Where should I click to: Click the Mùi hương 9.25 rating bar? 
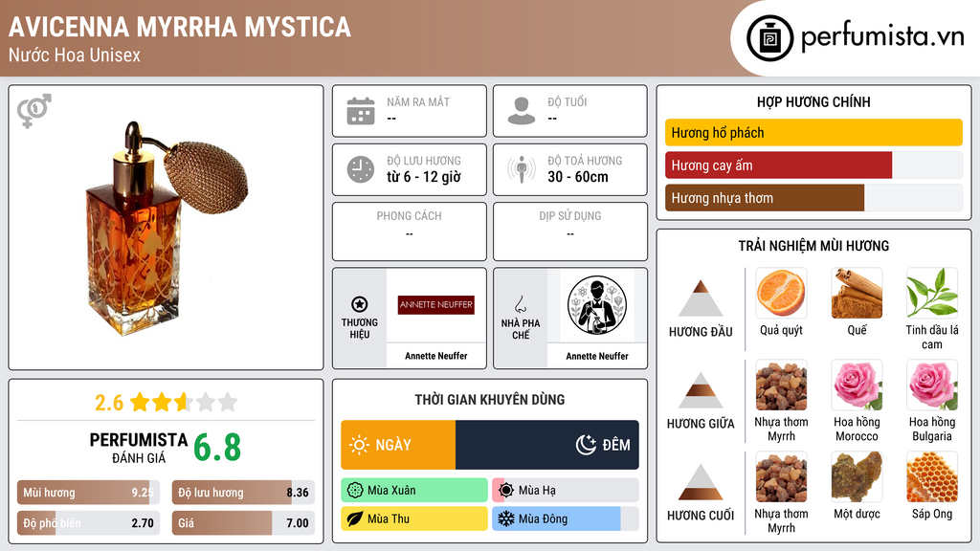pos(88,493)
